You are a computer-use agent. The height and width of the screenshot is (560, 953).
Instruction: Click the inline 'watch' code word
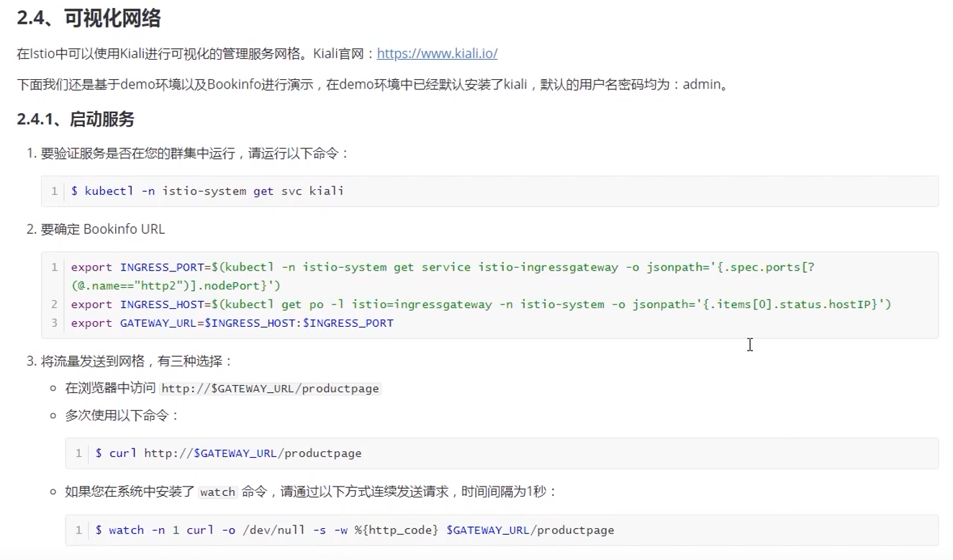tap(217, 492)
